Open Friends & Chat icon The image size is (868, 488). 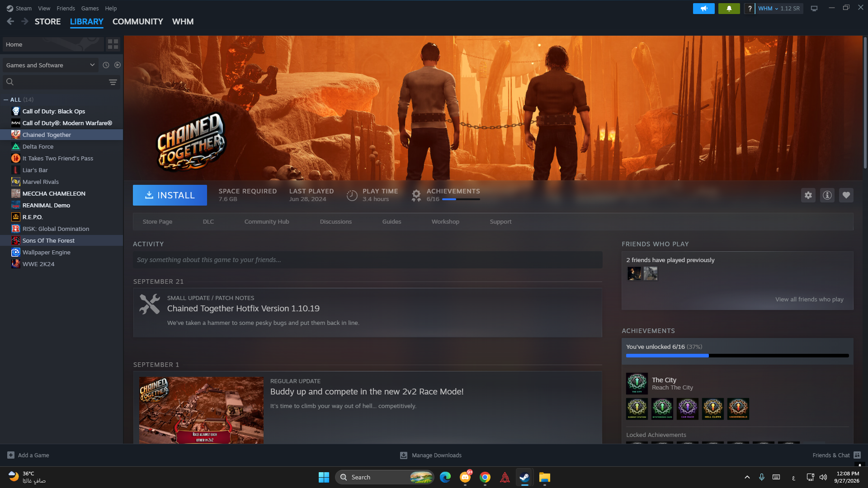point(857,455)
